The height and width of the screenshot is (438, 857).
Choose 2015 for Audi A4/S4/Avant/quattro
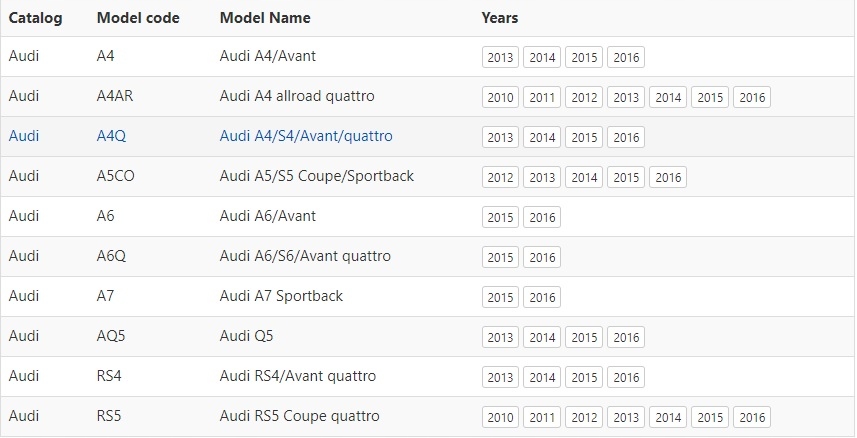point(584,138)
